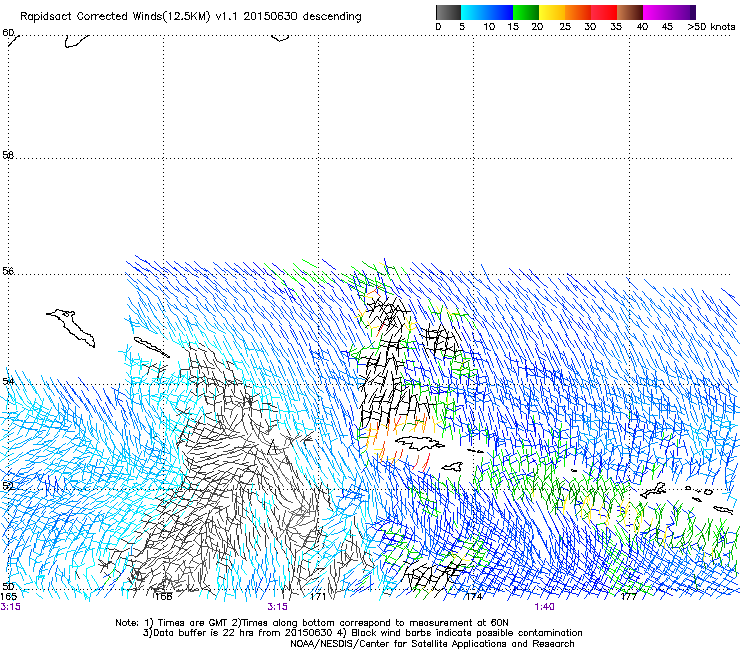This screenshot has height=650, width=740.
Task: Select the green 15-20 knots legend segment
Action: [x=526, y=12]
